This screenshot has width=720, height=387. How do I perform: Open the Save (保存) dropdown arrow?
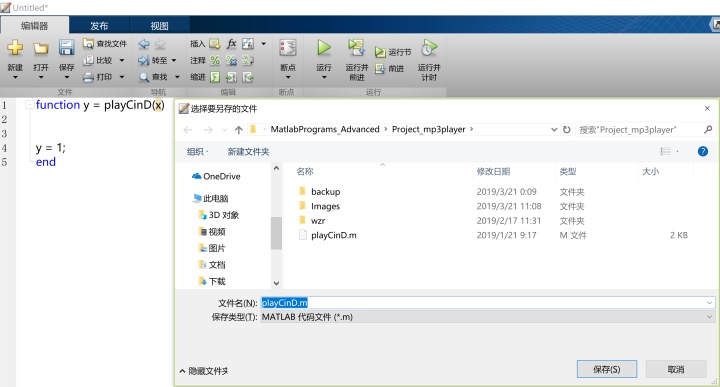(67, 78)
